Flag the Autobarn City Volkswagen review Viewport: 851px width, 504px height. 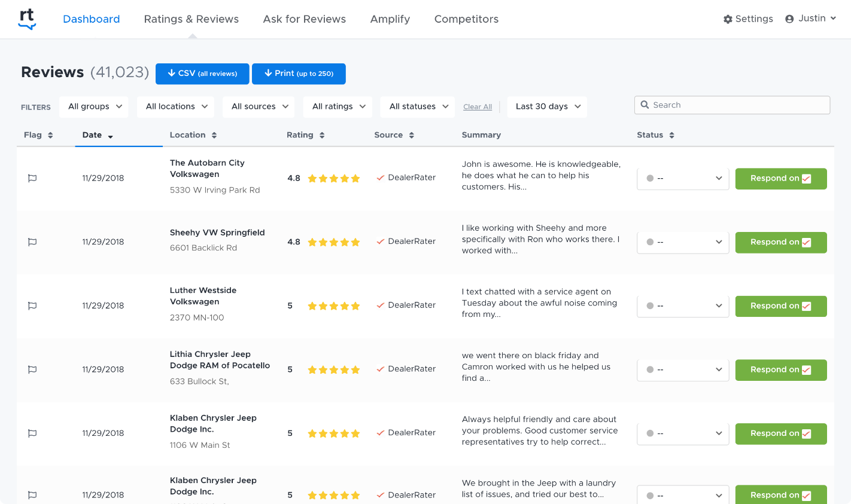pyautogui.click(x=32, y=178)
